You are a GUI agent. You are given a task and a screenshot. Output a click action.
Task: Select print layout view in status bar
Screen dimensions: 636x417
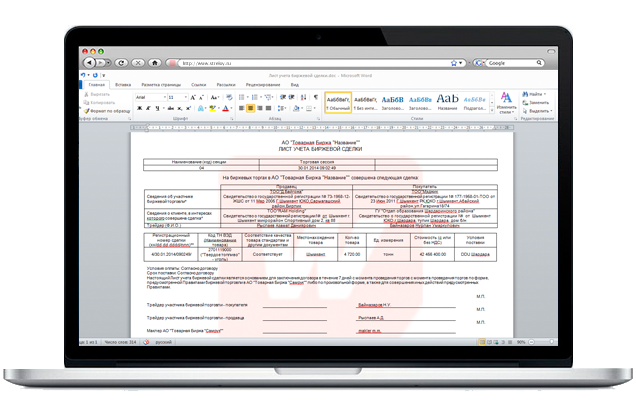point(482,342)
